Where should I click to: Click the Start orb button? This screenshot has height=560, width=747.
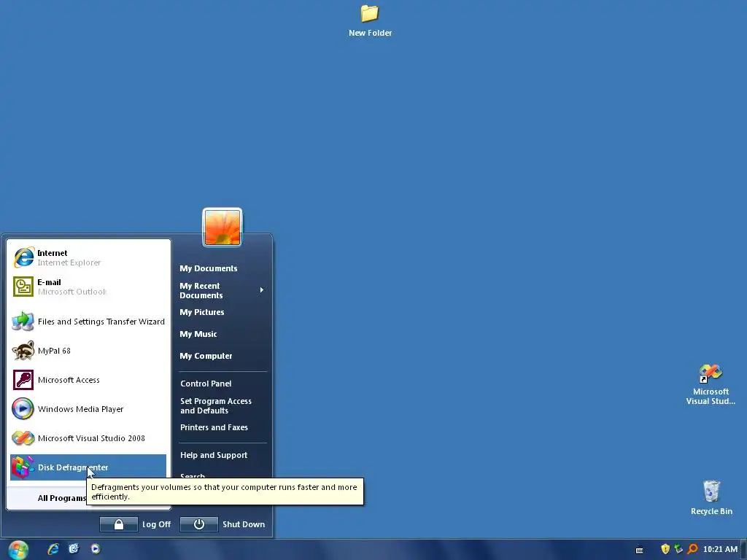18,550
